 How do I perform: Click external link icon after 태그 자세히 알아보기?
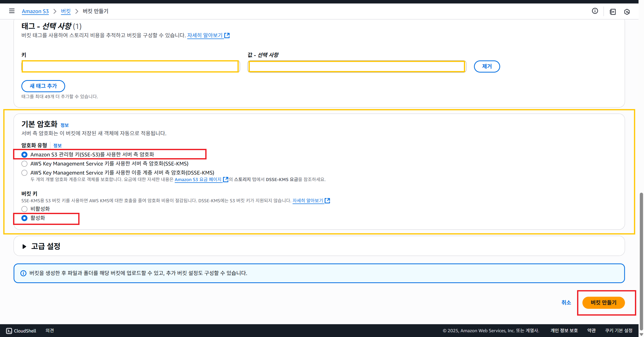pos(227,36)
